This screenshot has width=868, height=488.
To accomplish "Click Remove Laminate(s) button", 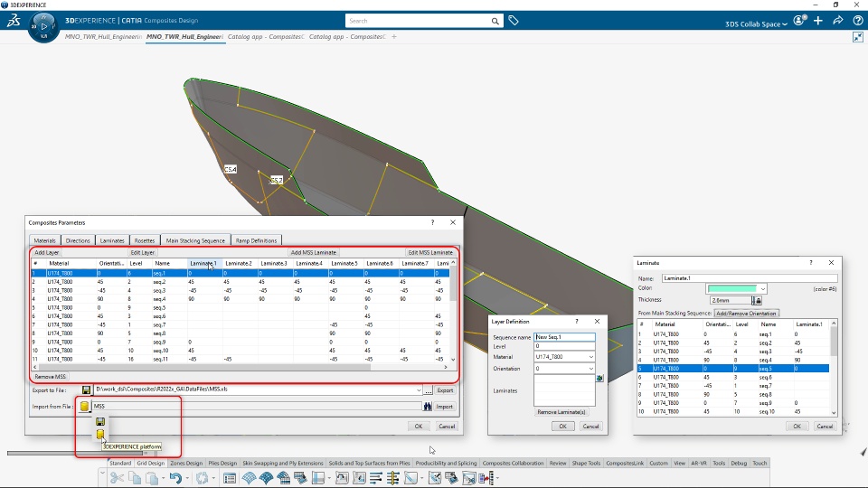I will point(561,412).
